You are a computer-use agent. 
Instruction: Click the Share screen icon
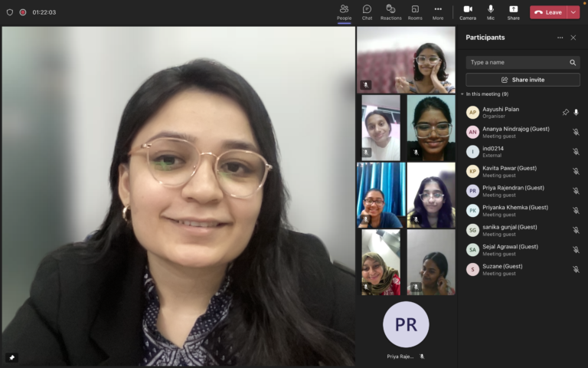tap(513, 11)
